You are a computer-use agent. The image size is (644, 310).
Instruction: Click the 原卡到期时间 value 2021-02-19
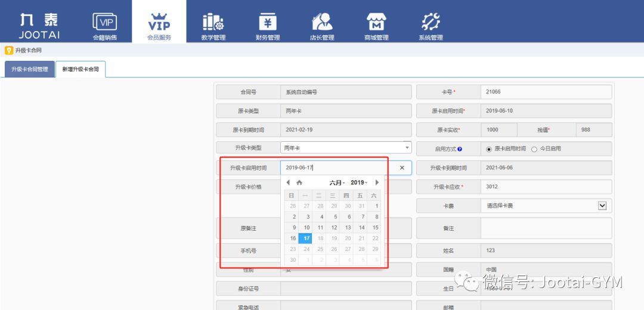pyautogui.click(x=346, y=130)
